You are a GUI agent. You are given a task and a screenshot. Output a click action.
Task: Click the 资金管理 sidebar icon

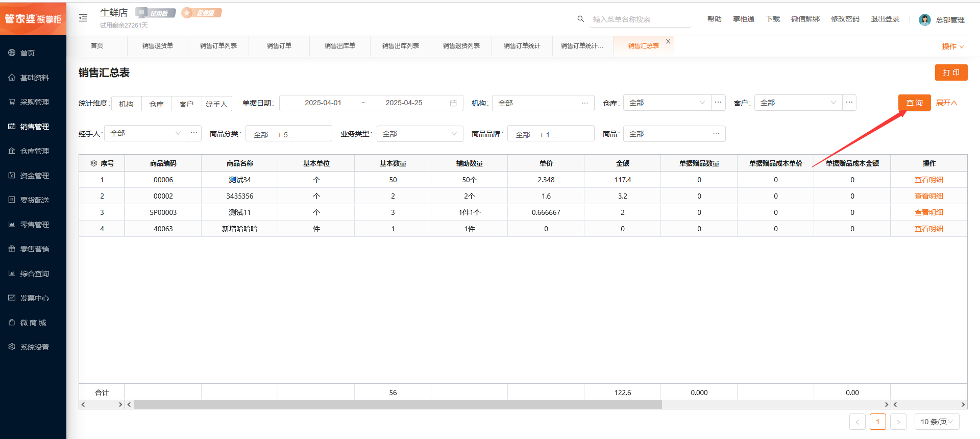click(12, 175)
